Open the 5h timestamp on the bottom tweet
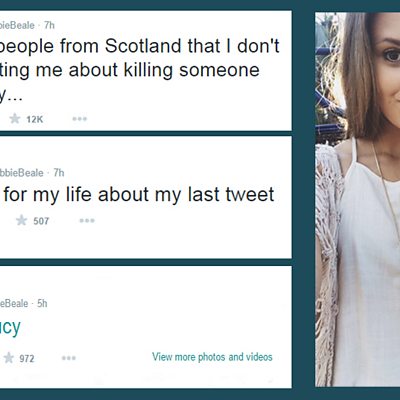This screenshot has width=400, height=400. [x=42, y=303]
